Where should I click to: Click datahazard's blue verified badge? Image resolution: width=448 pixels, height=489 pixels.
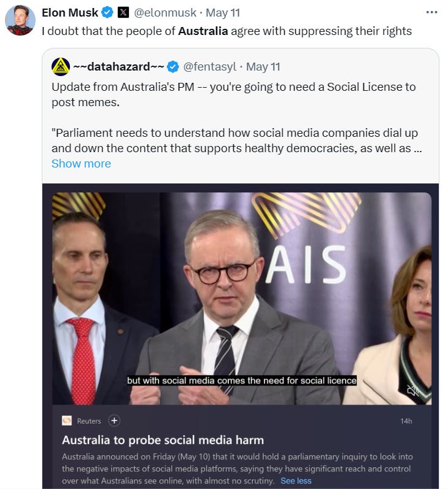(173, 67)
